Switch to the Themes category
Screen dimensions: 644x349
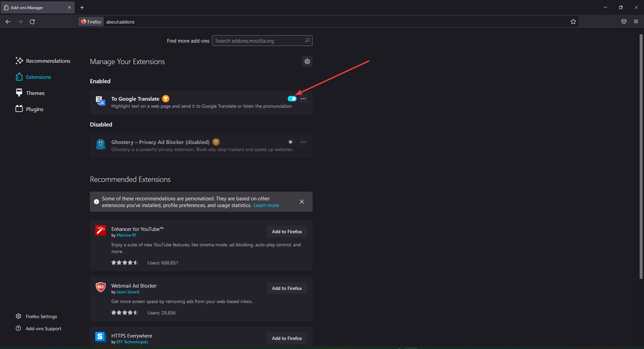[x=30, y=93]
